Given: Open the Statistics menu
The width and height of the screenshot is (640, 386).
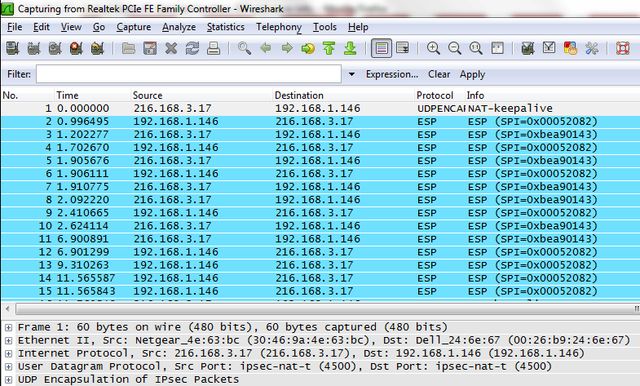Looking at the screenshot, I should [225, 27].
